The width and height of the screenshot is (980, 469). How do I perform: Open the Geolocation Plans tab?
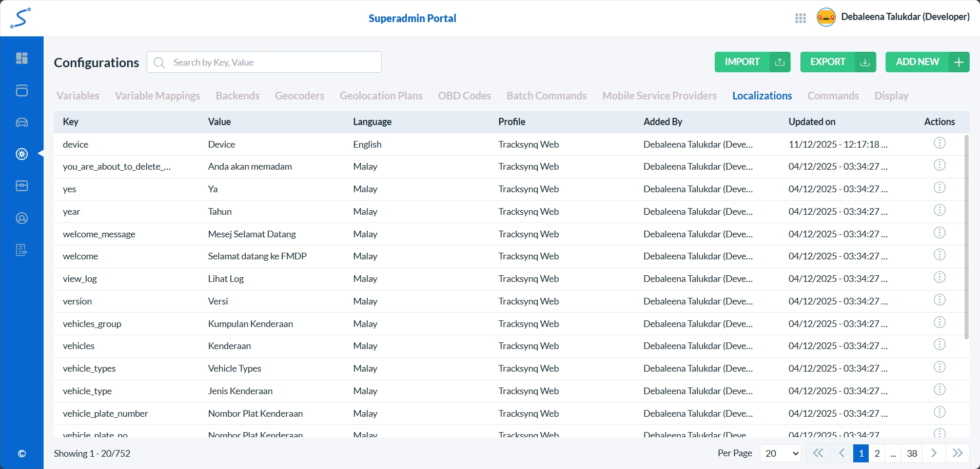click(x=381, y=96)
